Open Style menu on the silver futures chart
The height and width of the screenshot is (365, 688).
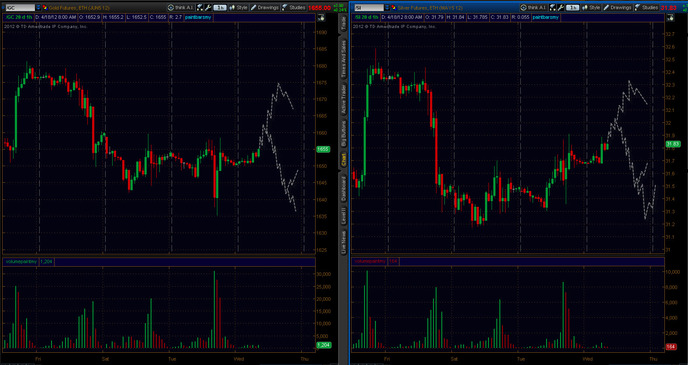pyautogui.click(x=591, y=7)
